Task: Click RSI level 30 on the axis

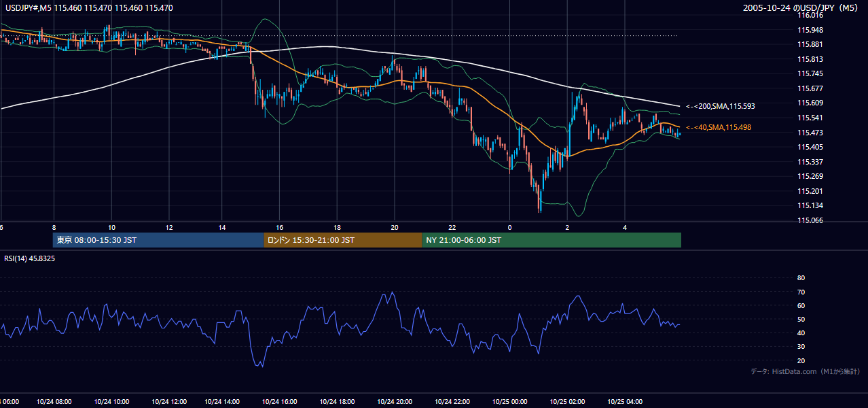Action: point(801,347)
